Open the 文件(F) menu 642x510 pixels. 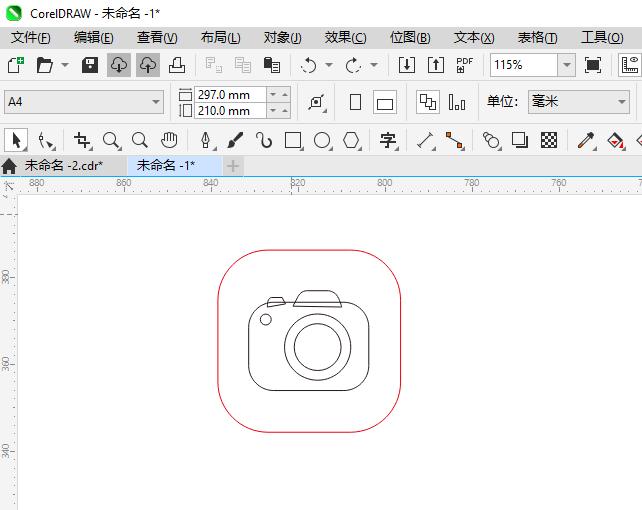[31, 38]
